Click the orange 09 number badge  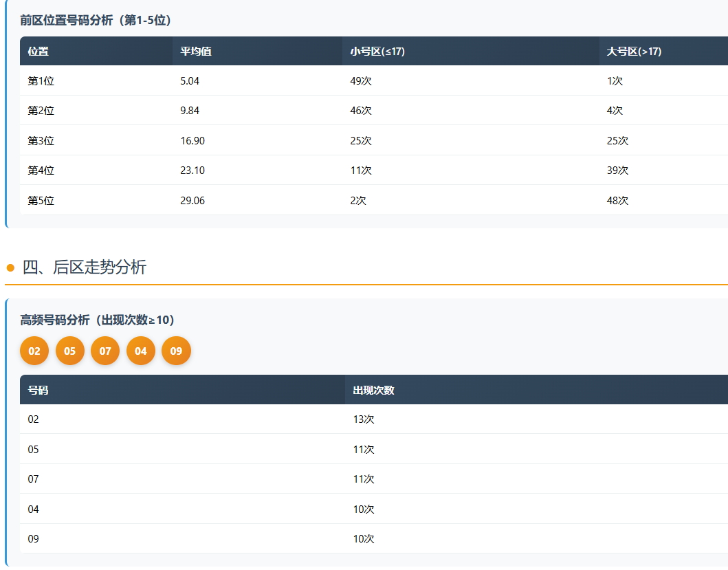coord(176,351)
